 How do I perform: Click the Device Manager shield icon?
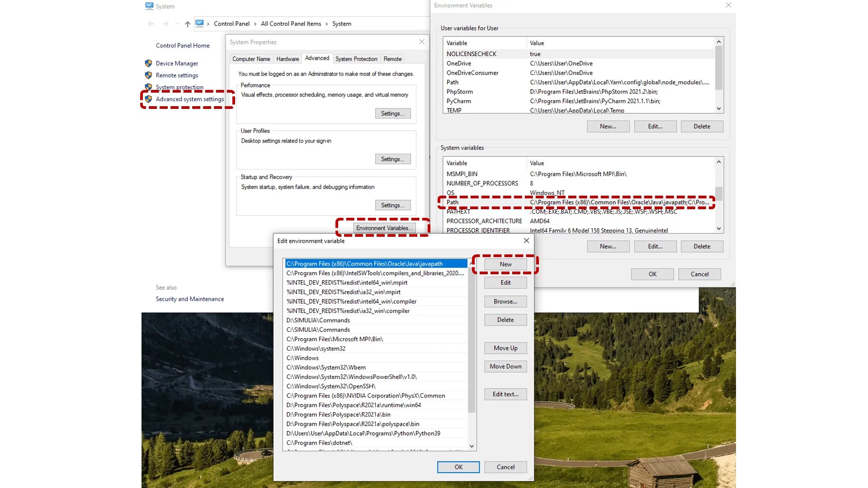[149, 63]
